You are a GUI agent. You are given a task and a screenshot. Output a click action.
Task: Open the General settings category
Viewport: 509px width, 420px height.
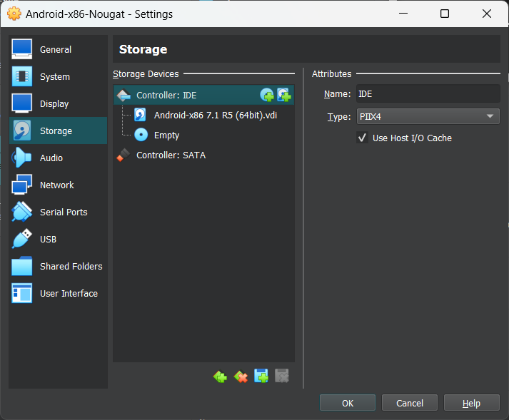pyautogui.click(x=58, y=50)
